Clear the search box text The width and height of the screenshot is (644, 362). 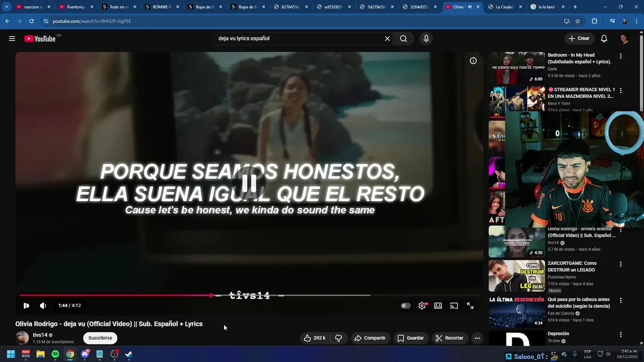click(387, 39)
